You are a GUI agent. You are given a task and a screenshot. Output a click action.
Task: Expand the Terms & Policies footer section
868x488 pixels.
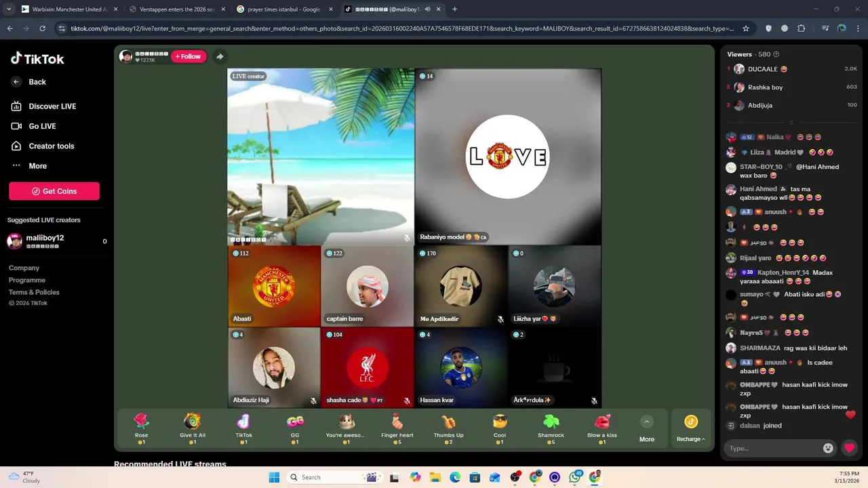click(34, 292)
